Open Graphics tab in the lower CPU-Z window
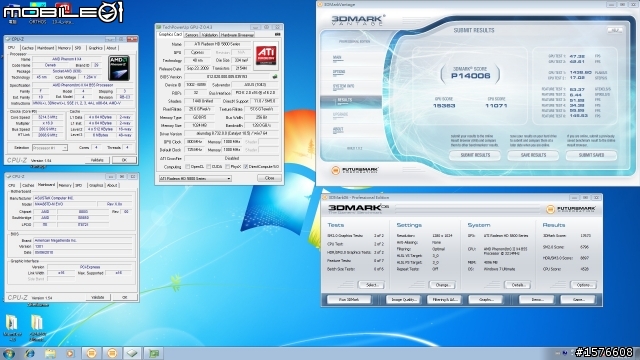The height and width of the screenshot is (360, 640). click(x=96, y=185)
